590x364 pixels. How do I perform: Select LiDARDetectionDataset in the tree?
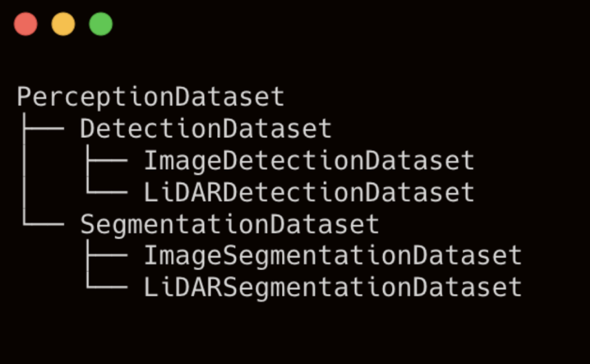[309, 192]
